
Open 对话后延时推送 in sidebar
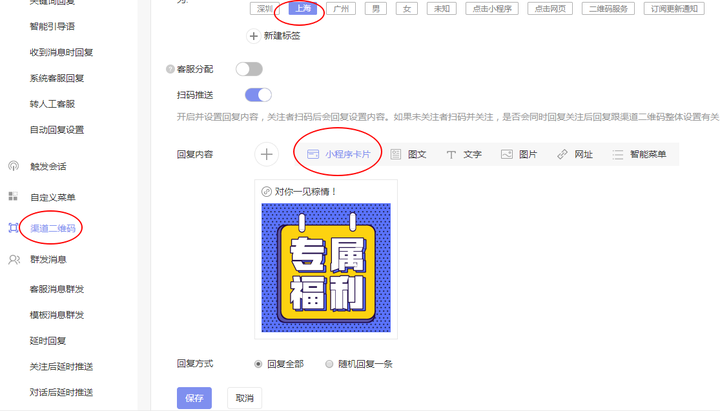[62, 392]
